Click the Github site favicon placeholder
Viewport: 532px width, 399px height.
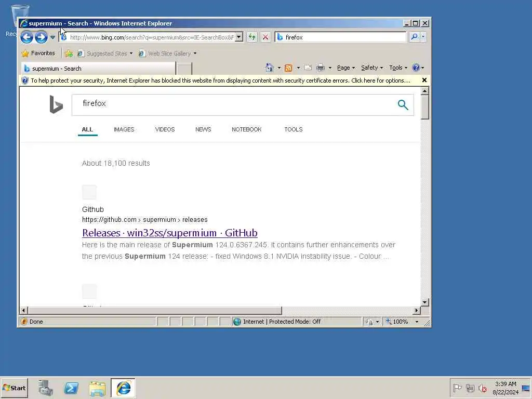pos(89,192)
